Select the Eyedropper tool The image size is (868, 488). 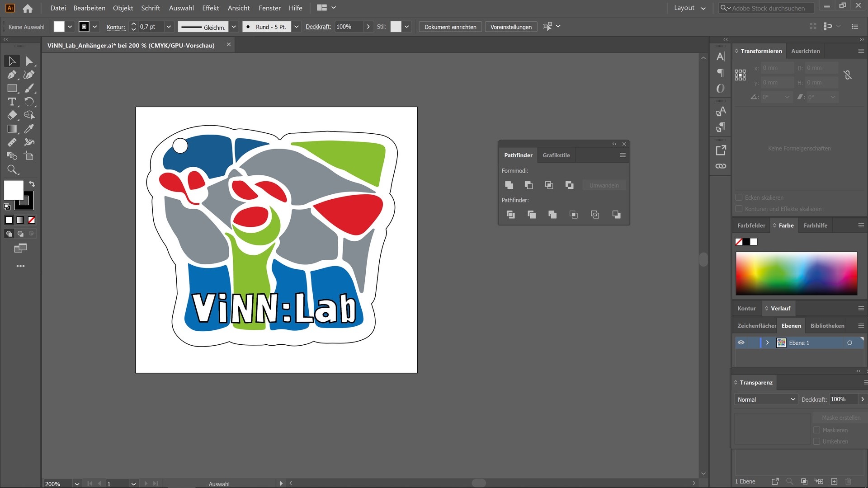pos(29,129)
